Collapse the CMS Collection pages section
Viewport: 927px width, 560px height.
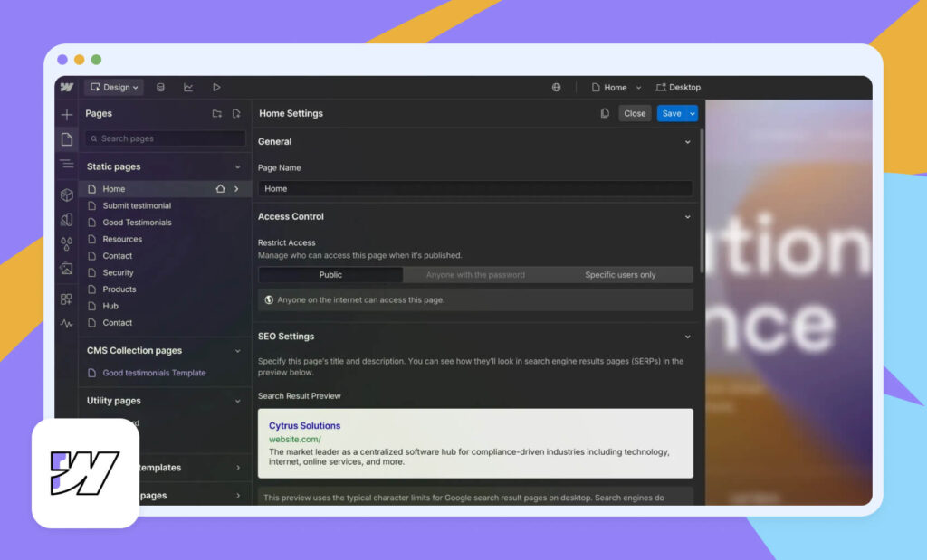pos(238,351)
